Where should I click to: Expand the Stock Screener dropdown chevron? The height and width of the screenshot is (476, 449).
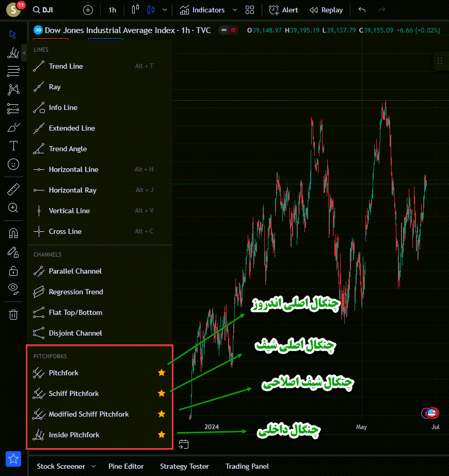pyautogui.click(x=93, y=466)
